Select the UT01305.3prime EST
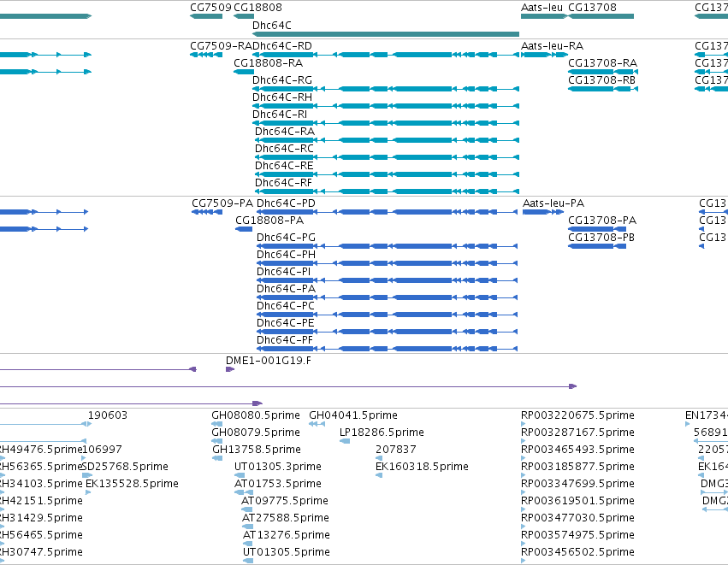 [278, 467]
